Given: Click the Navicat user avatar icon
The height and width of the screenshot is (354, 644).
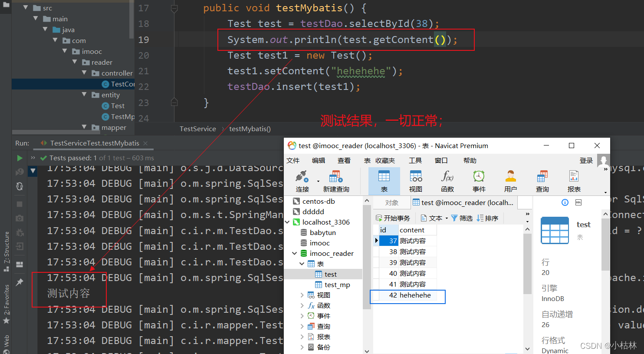Looking at the screenshot, I should click(603, 160).
